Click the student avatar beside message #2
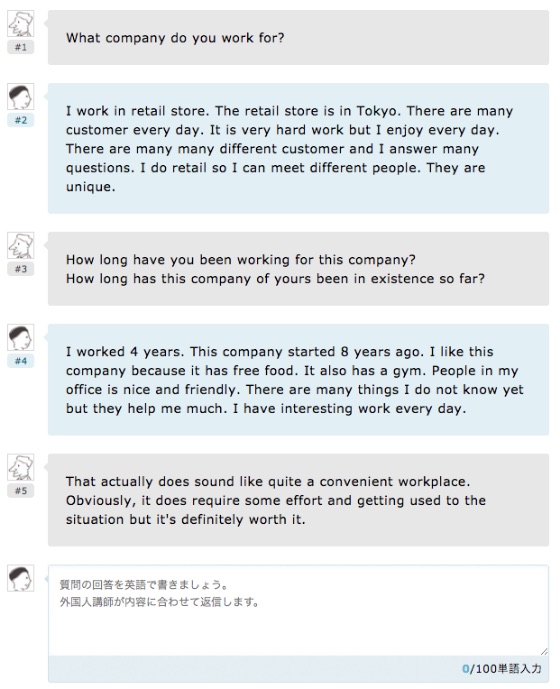Screen dimensions: 560x689 21,97
